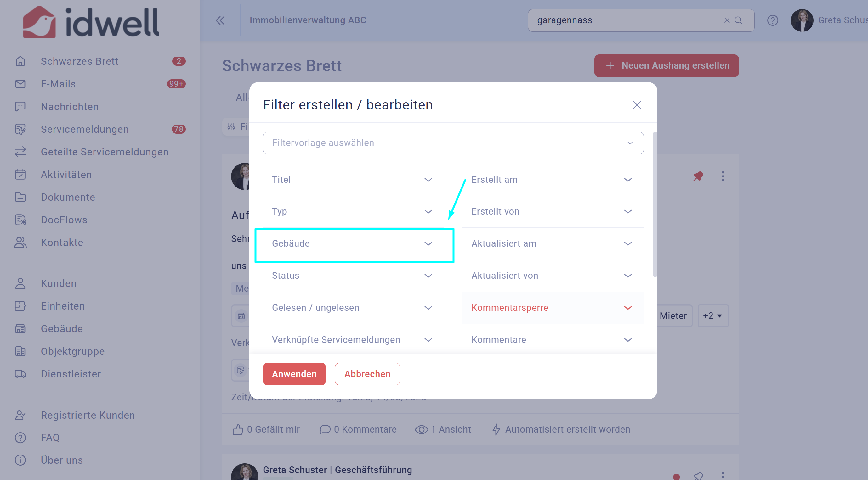
Task: Collapse sidebar with double chevron icon
Action: coord(220,20)
